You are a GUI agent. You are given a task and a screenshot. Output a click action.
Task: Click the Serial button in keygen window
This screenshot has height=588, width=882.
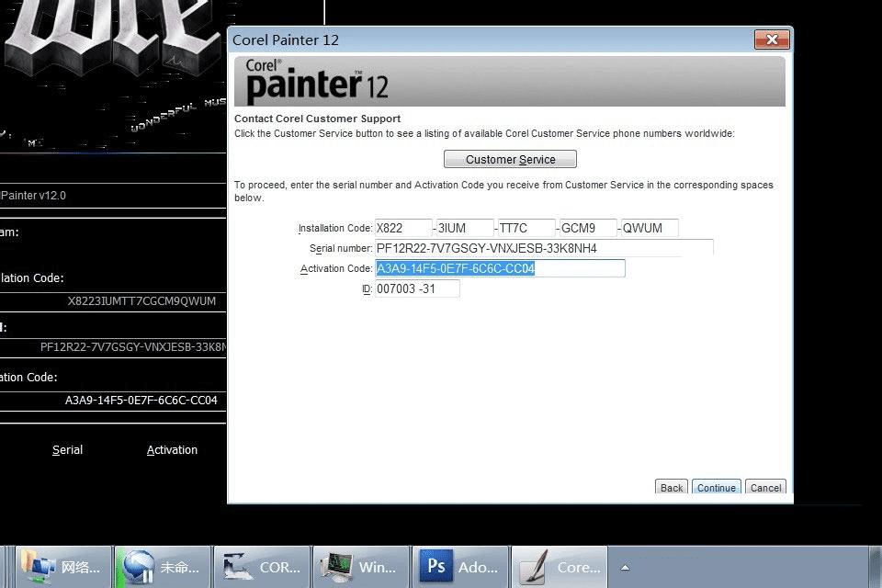coord(67,449)
